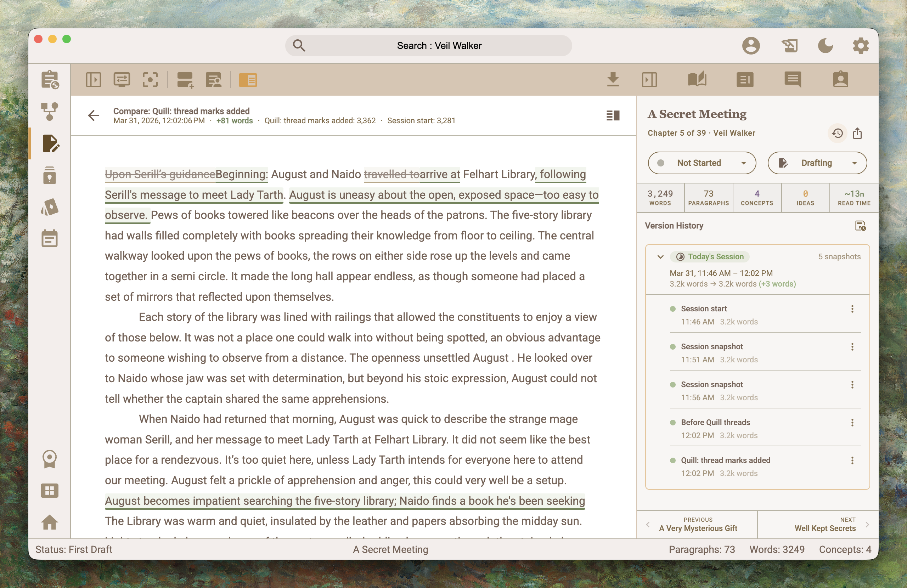Open the plot timeline view in sidebar
Image resolution: width=907 pixels, height=588 pixels.
coord(50,111)
